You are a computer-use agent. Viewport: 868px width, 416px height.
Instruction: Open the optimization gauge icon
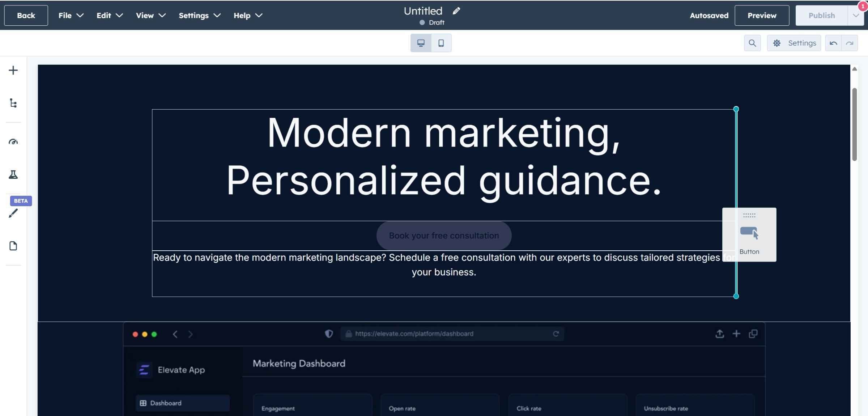[x=13, y=141]
